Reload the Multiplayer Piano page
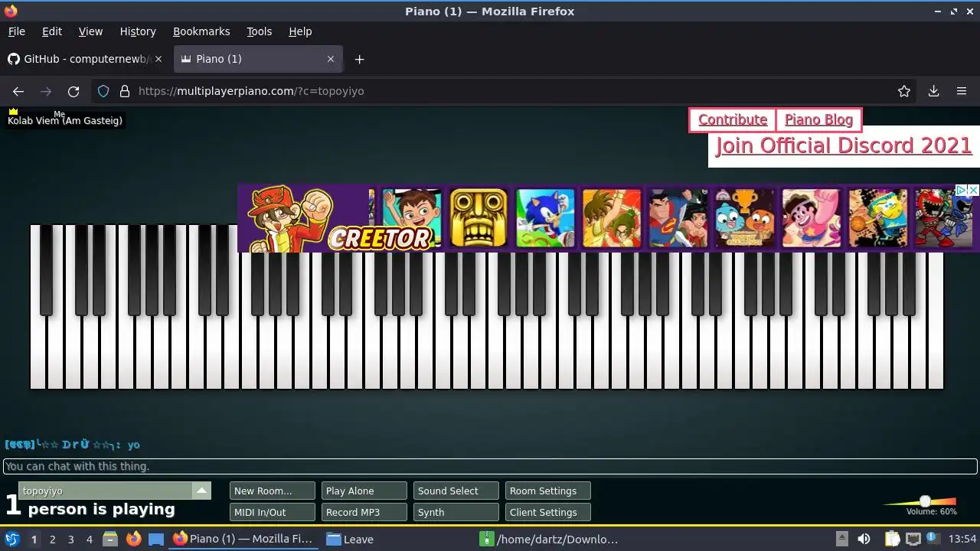Viewport: 980px width, 551px height. point(73,91)
